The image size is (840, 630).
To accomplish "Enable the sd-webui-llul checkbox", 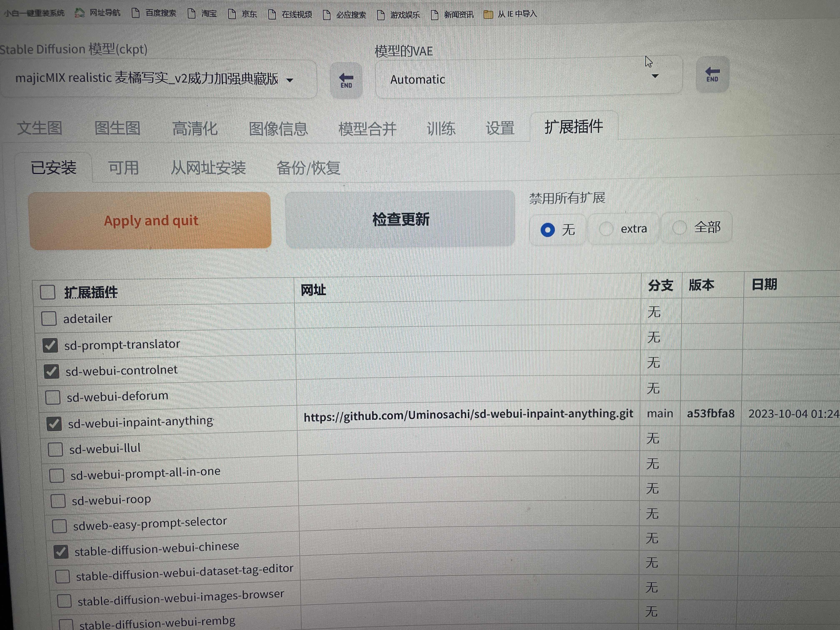I will tap(55, 449).
